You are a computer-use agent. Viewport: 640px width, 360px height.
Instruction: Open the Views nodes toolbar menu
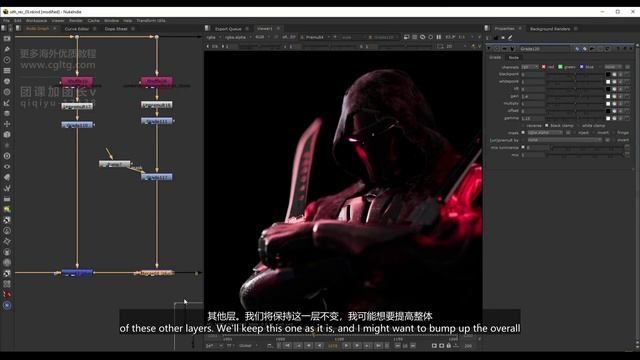pos(7,167)
